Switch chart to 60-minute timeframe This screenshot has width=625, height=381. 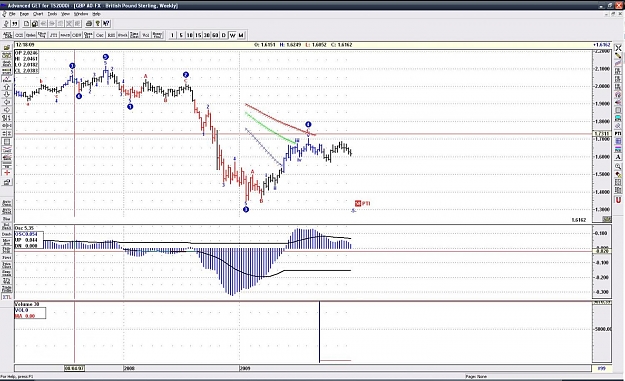[x=215, y=35]
